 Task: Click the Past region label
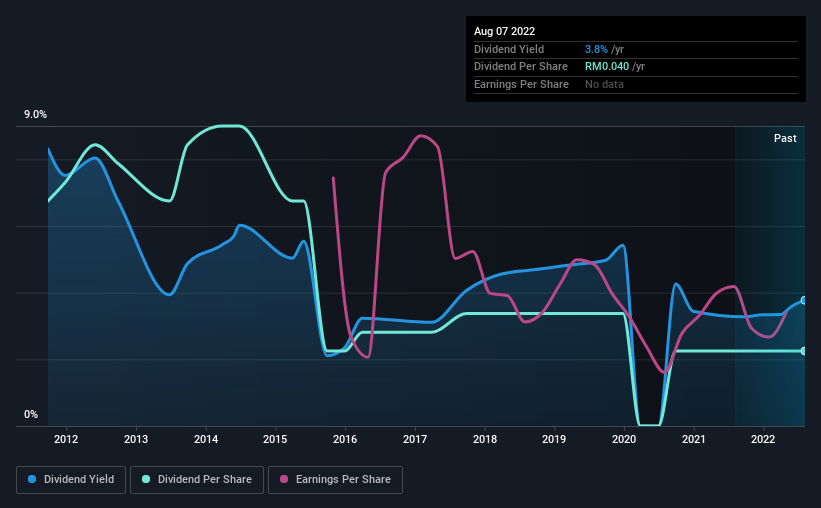tap(785, 138)
